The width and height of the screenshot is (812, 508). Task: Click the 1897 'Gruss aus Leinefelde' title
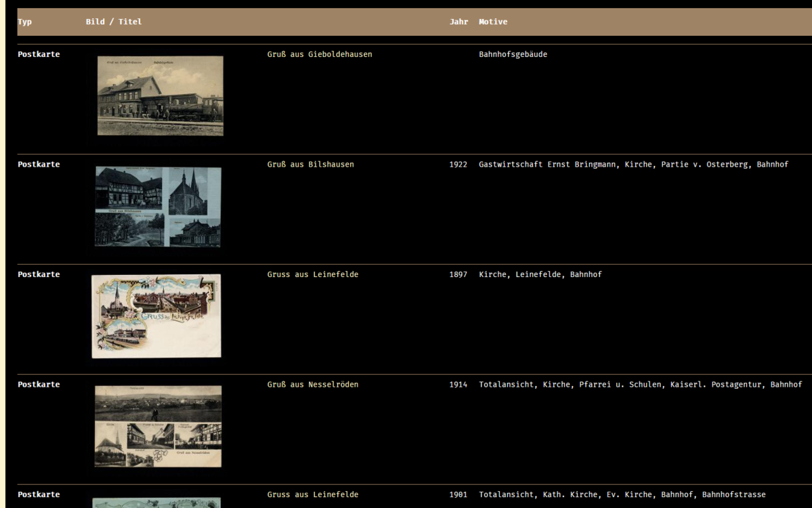click(312, 274)
